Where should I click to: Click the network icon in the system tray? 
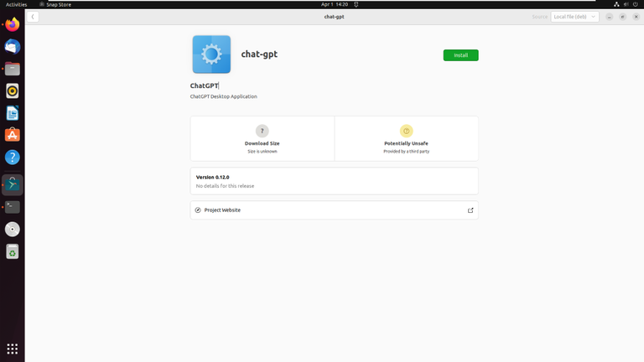tap(616, 4)
